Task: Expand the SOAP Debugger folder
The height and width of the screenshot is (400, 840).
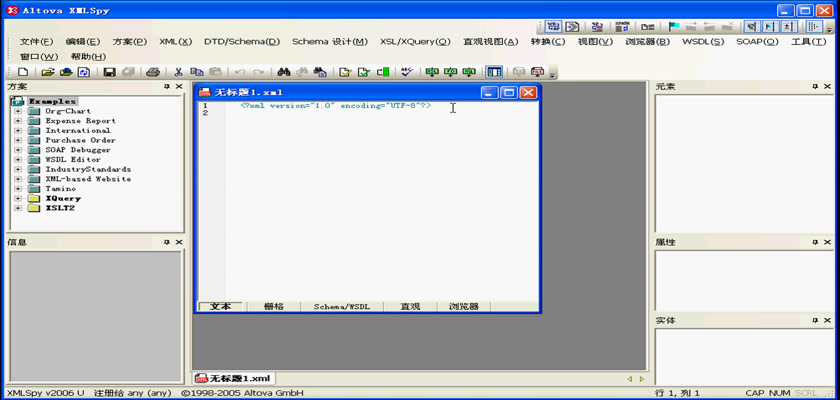Action: coord(18,150)
